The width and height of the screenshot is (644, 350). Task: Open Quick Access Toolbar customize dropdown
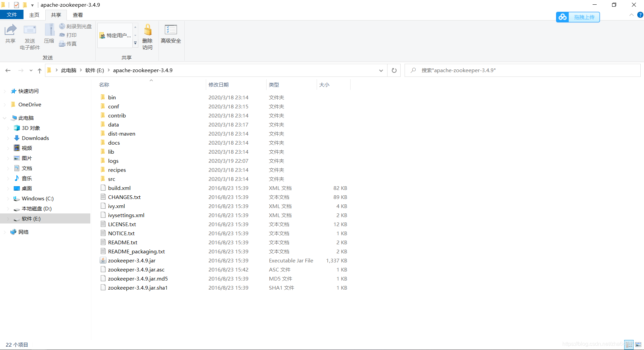tap(33, 5)
